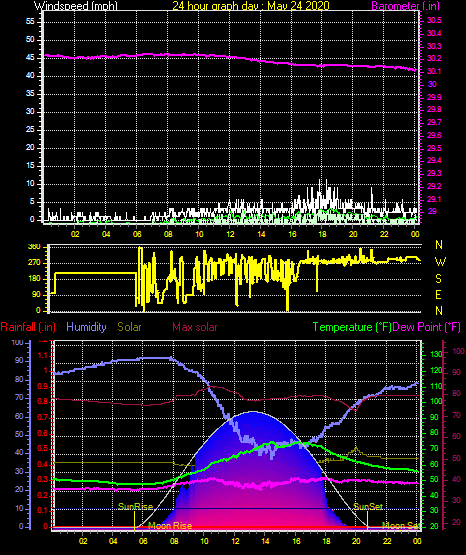Click the Windspeed (mph) axis label
The image size is (466, 555).
tap(75, 6)
